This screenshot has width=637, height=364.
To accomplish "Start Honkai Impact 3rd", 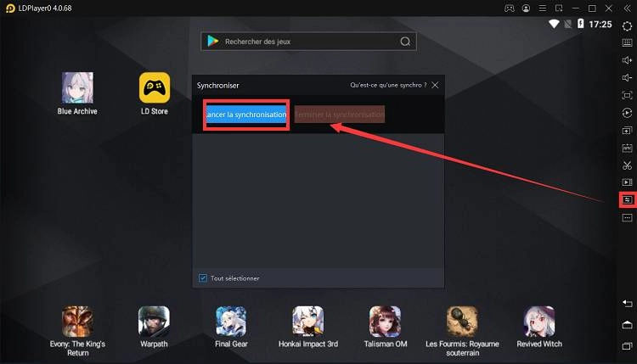I will (x=308, y=322).
